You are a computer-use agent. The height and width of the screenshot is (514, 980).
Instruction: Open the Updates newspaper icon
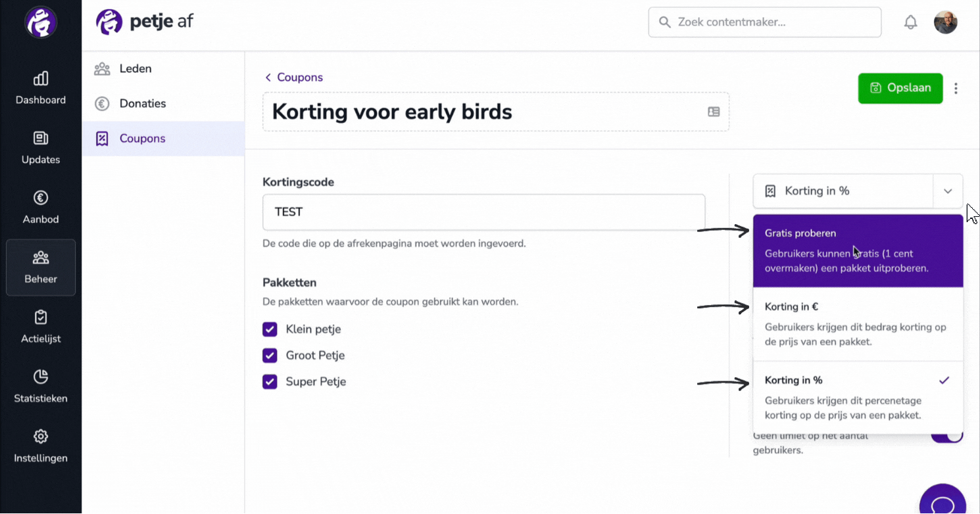click(x=41, y=139)
